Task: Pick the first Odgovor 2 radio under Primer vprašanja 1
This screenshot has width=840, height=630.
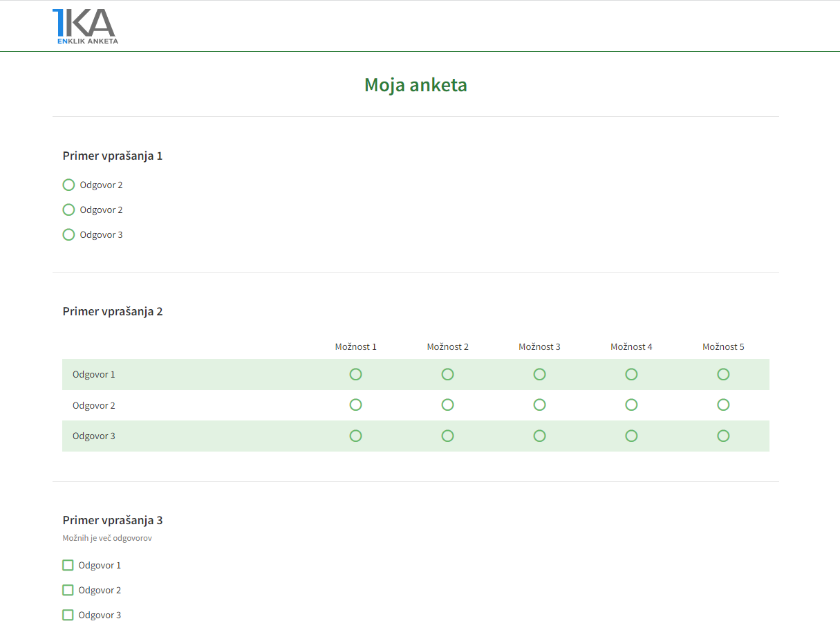Action: pyautogui.click(x=68, y=185)
